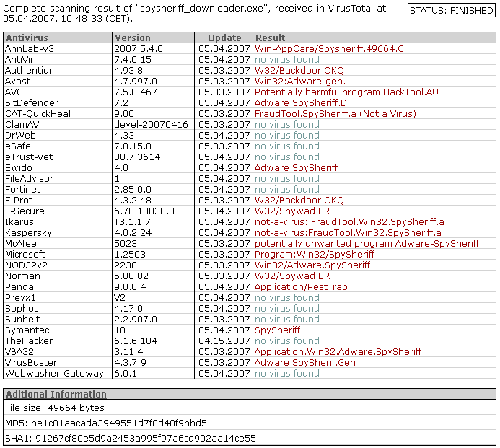Click result Win-AppCare/Spysheriff.49664.C
This screenshot has width=500, height=448.
click(329, 49)
